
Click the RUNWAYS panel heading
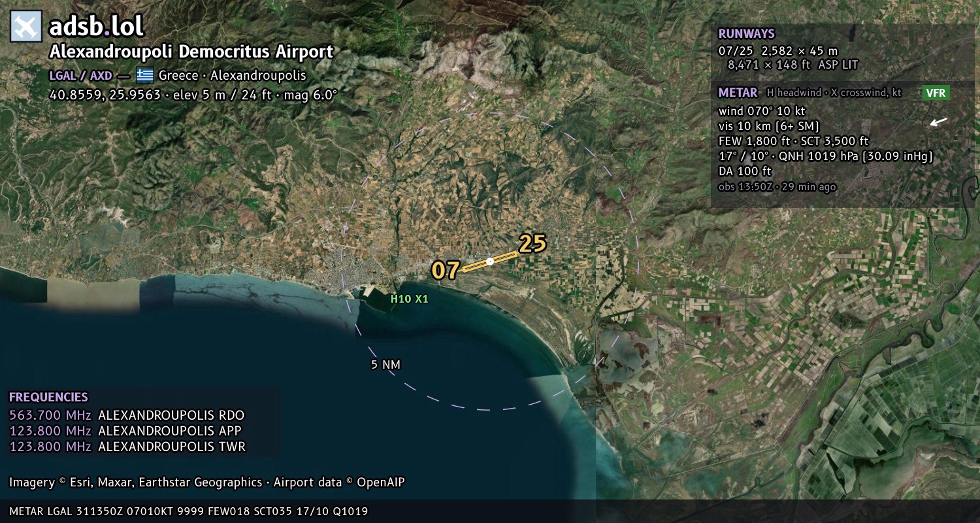click(746, 33)
